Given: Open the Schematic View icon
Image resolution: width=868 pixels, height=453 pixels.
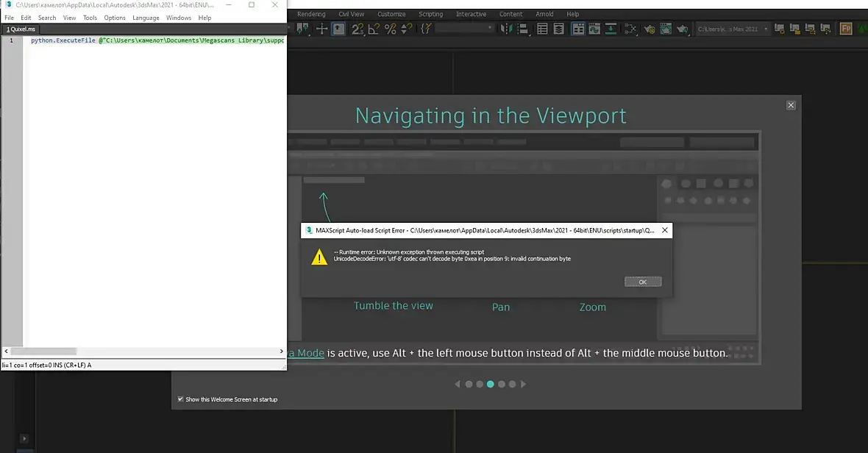Looking at the screenshot, I should tap(611, 29).
